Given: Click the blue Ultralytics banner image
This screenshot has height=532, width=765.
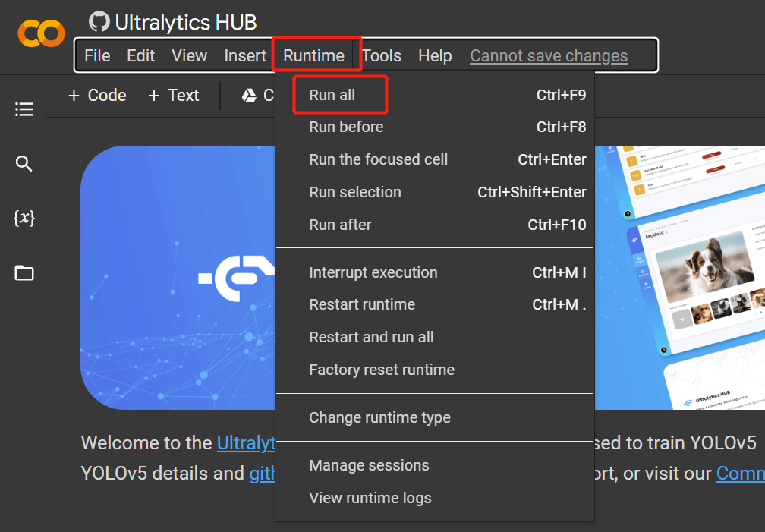Looking at the screenshot, I should click(178, 277).
